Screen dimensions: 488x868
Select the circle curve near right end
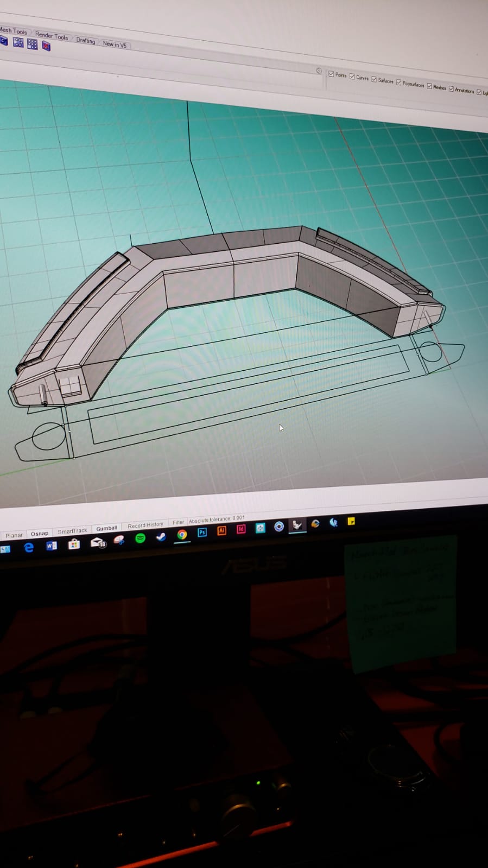tap(430, 352)
